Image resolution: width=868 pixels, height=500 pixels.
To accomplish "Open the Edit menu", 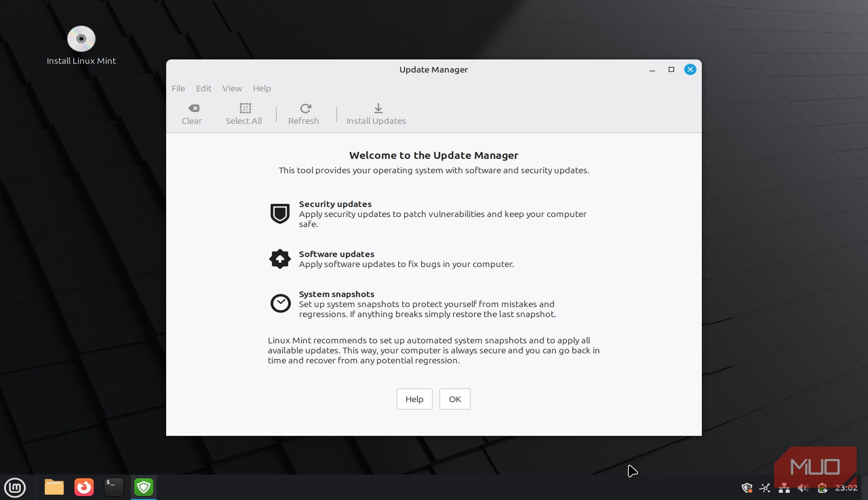I will tap(204, 88).
